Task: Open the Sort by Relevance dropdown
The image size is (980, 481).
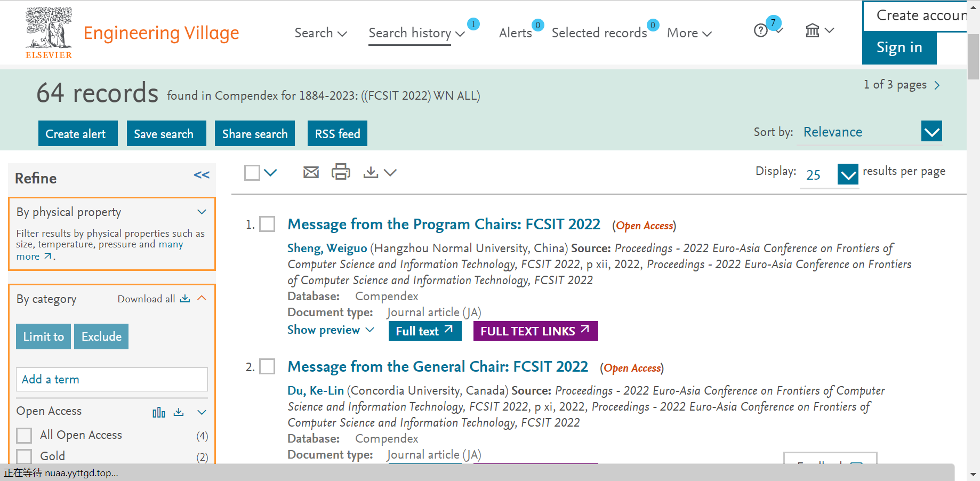Action: (x=931, y=131)
